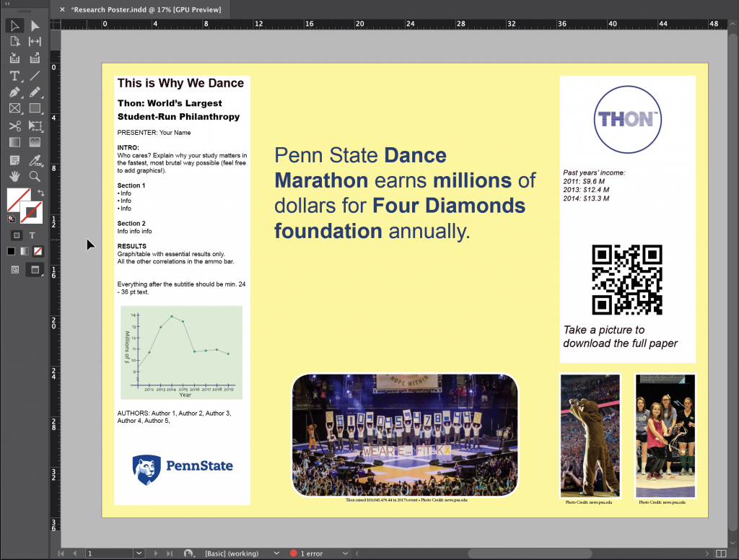739x560 pixels.
Task: Pick the Eyedropper tool
Action: tap(35, 160)
